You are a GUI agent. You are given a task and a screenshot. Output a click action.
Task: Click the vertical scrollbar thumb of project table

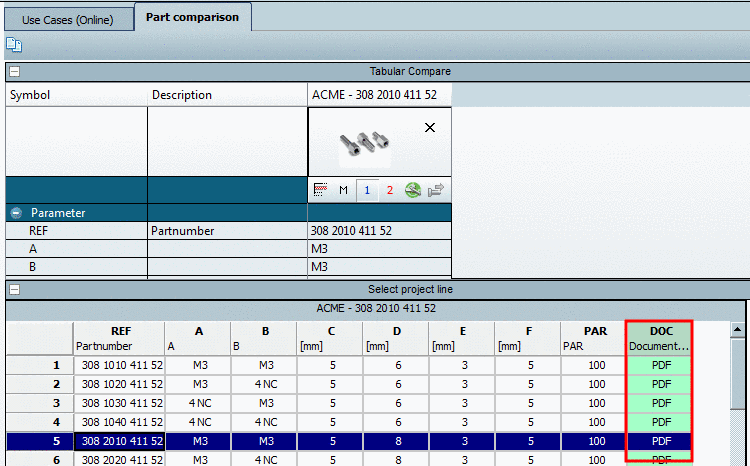[737, 373]
